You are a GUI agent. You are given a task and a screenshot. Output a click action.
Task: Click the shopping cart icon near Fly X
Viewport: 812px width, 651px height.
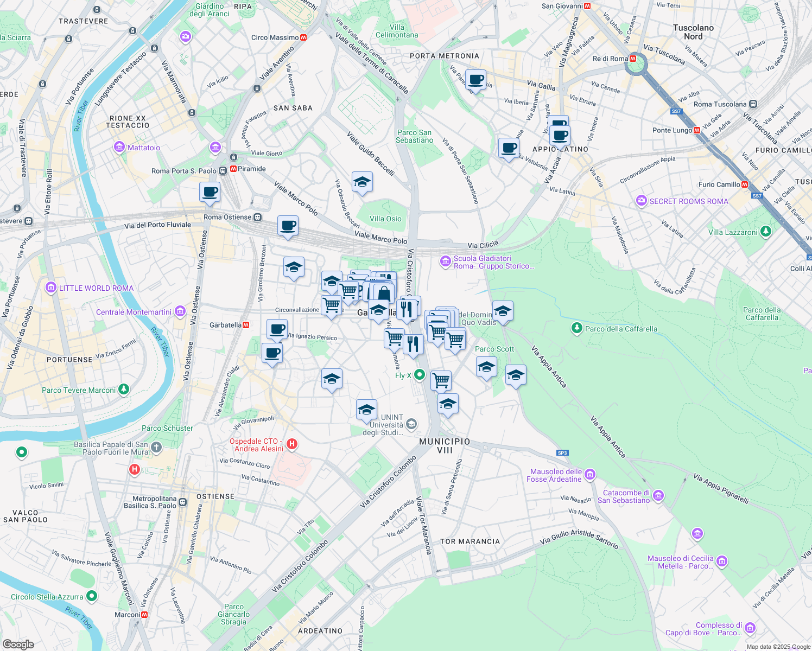coord(441,381)
